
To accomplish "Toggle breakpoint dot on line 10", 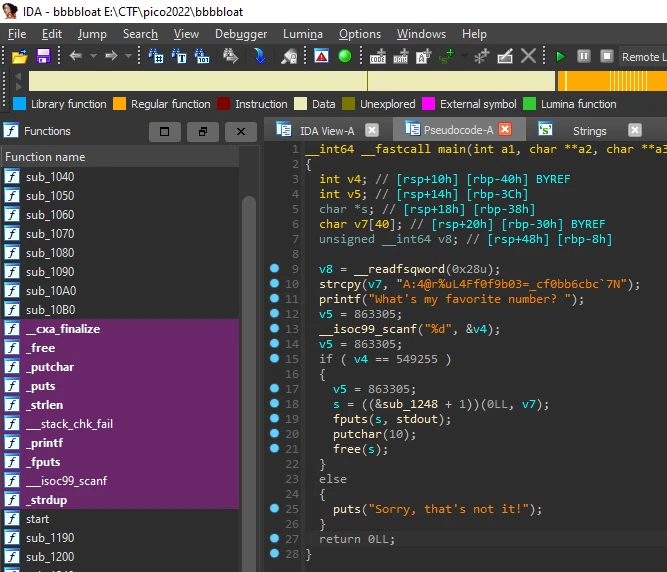I will coord(274,283).
